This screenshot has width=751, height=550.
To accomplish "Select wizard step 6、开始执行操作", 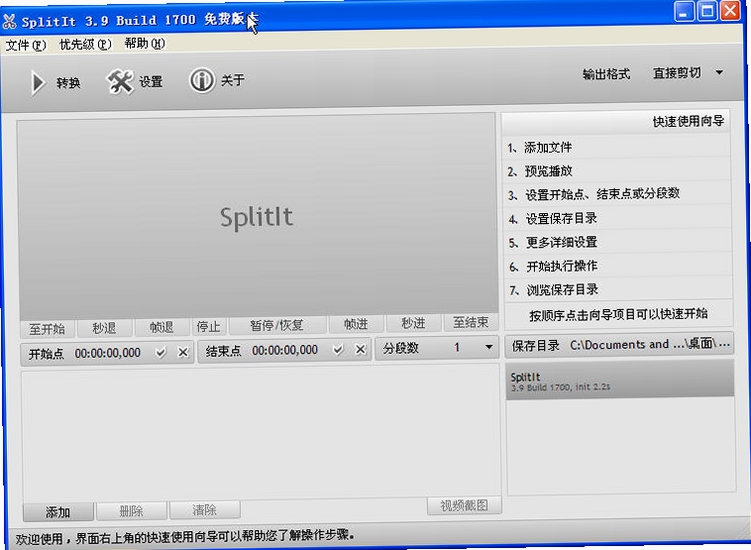I will (619, 265).
